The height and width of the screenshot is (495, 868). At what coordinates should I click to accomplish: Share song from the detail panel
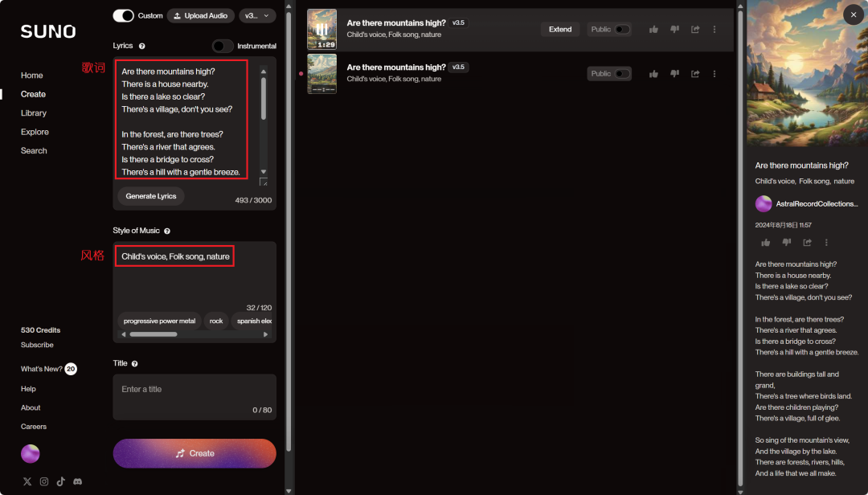point(807,243)
